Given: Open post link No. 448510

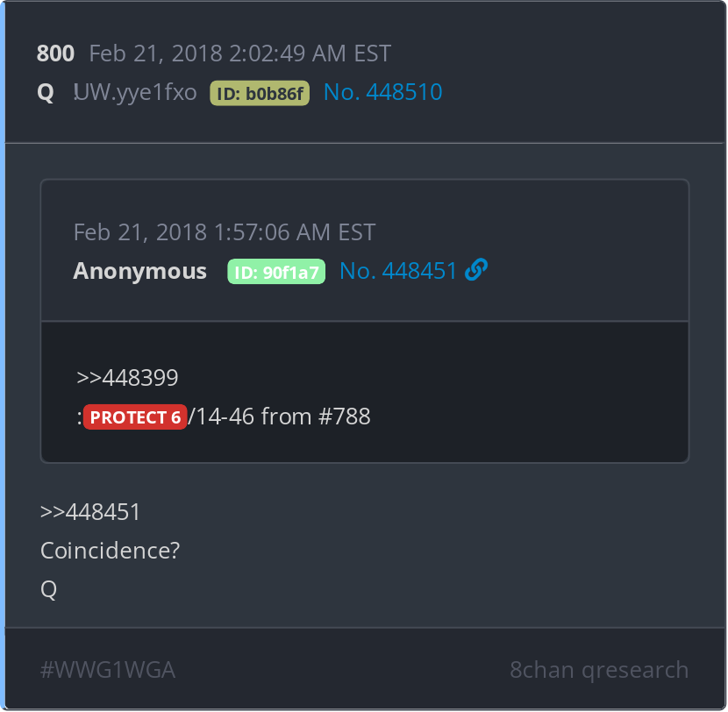Looking at the screenshot, I should click(382, 92).
